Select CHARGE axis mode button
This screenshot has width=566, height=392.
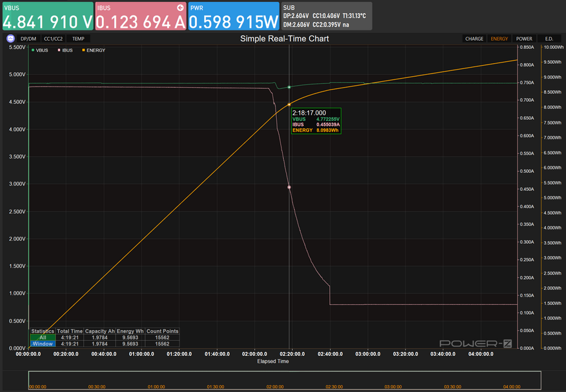coord(474,39)
